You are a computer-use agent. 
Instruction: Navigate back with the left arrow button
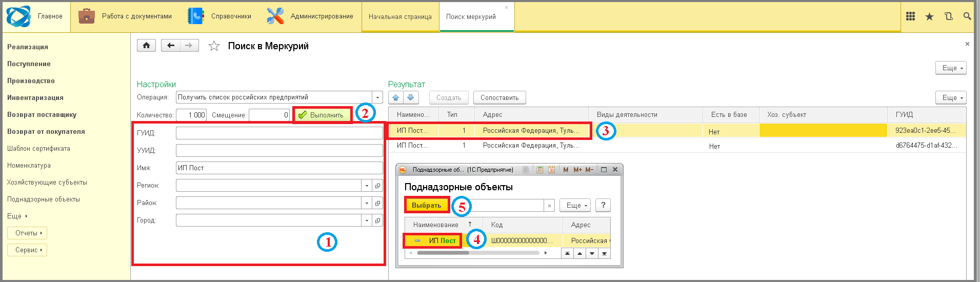pos(171,46)
